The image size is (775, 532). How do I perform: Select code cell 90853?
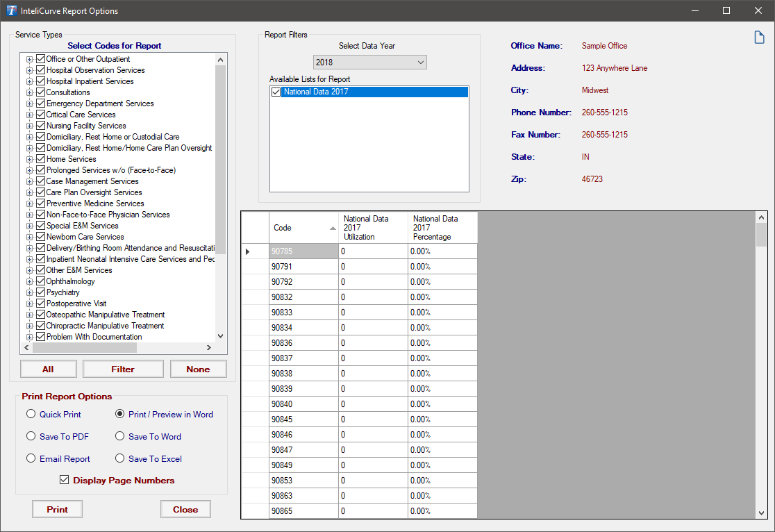[304, 480]
